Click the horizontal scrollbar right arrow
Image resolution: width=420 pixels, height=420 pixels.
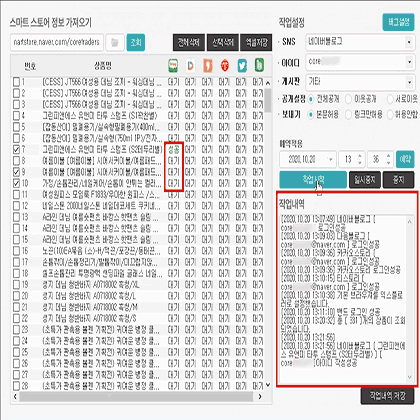260,396
